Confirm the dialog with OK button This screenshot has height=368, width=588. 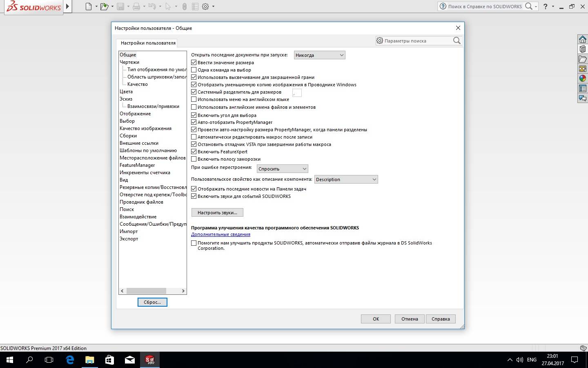coord(376,319)
